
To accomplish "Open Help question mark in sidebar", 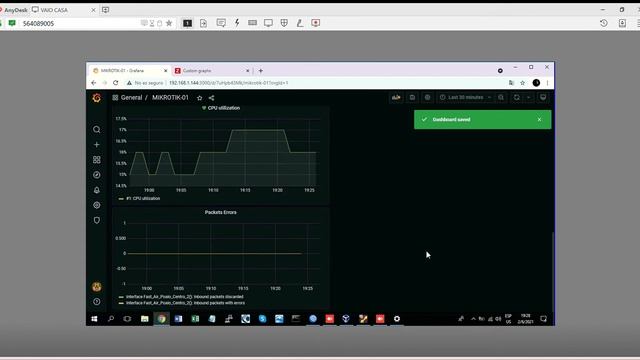I will click(x=97, y=302).
